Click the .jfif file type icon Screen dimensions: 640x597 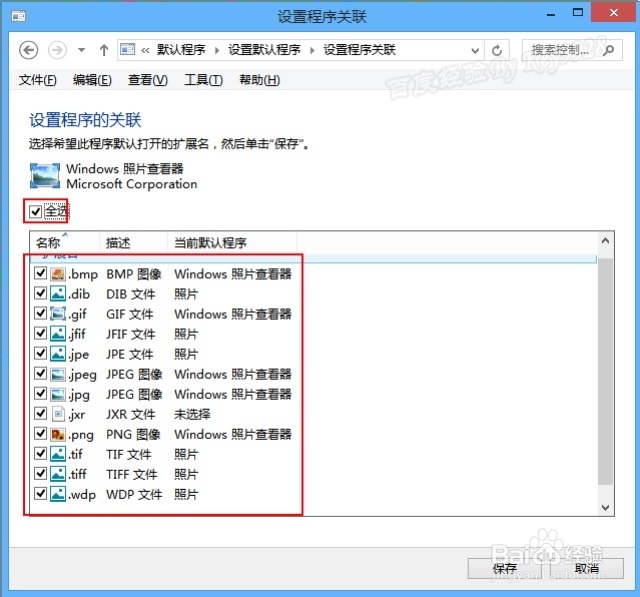tap(58, 334)
